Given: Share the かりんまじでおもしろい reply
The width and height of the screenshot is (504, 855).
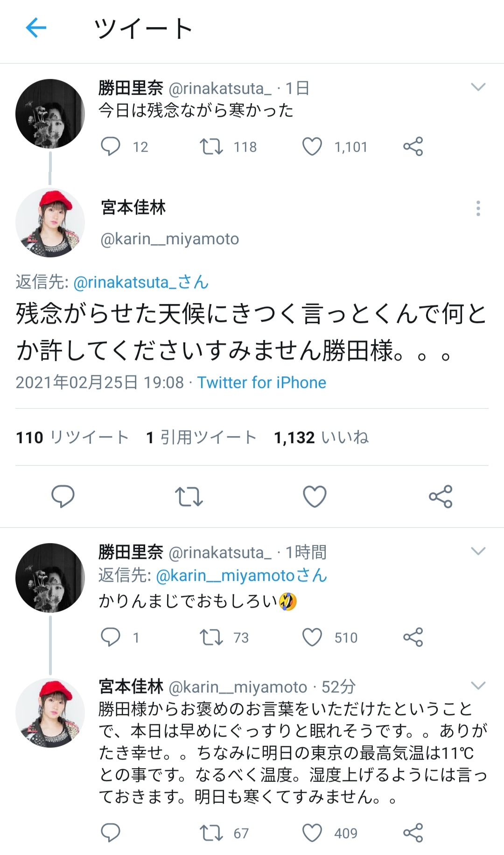Looking at the screenshot, I should (x=413, y=637).
